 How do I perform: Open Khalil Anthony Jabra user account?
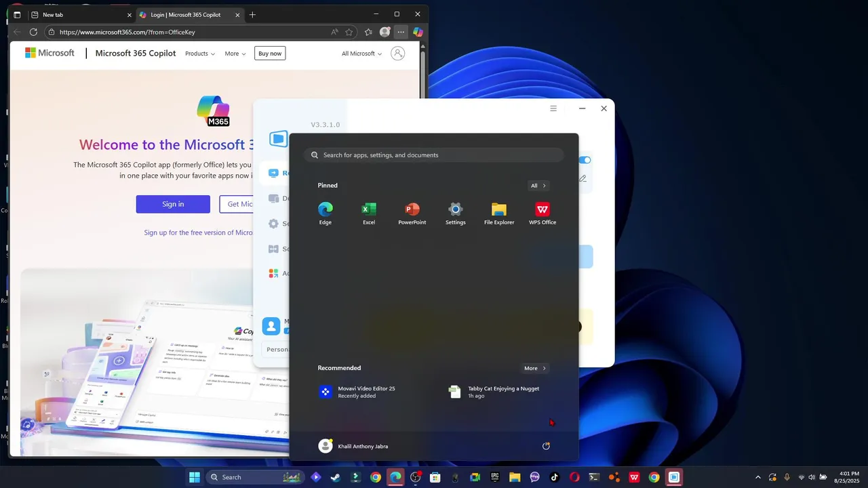tap(353, 446)
